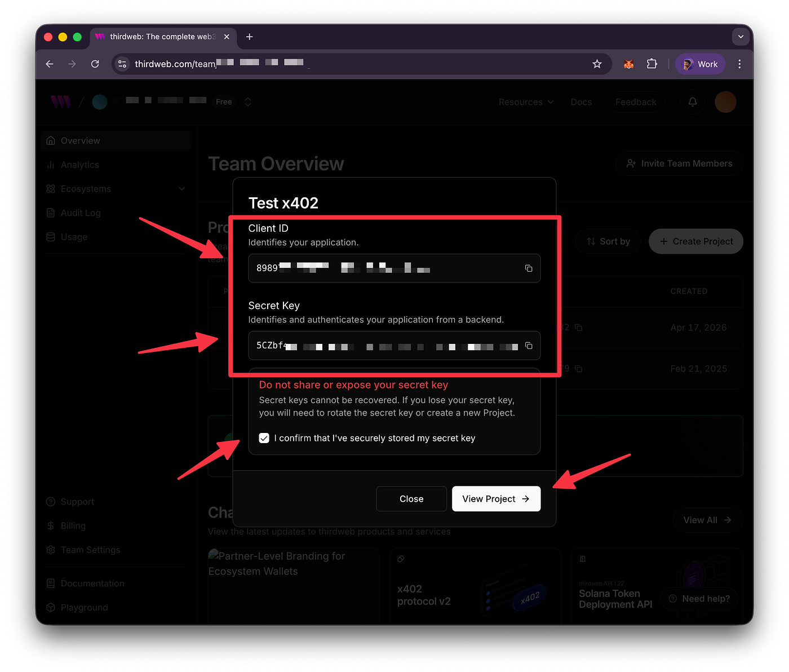Open the x402 protocol v2 changelog card
The image size is (789, 672).
coord(475,586)
